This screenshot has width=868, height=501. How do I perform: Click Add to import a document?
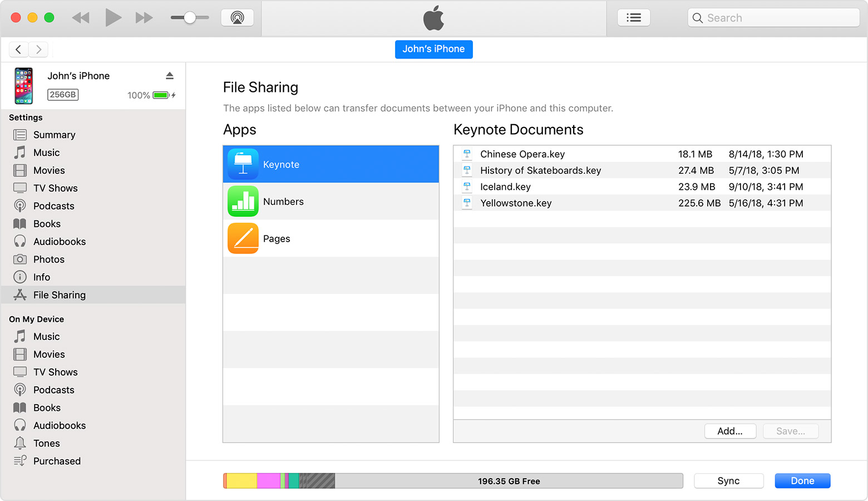[730, 431]
